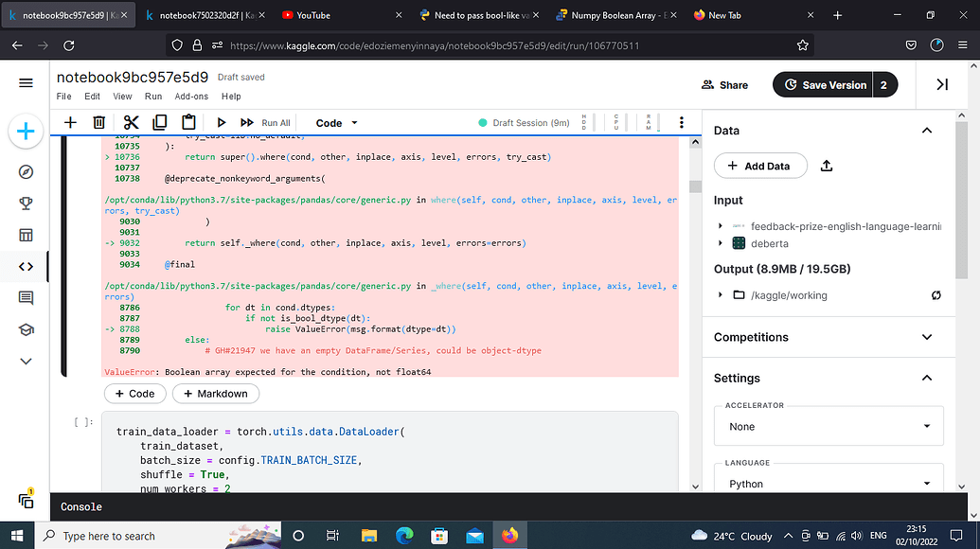Expand the Competitions section
Screen dimensions: 980x549
[x=926, y=337]
